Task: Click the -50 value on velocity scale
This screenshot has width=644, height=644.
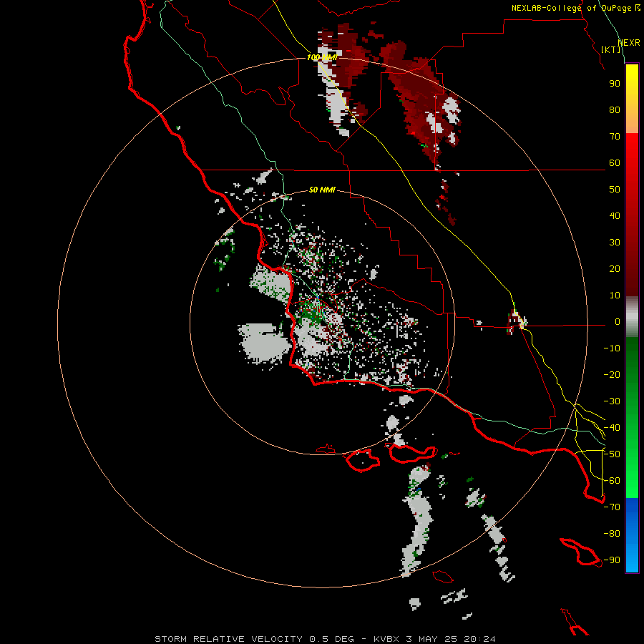Action: coord(612,454)
